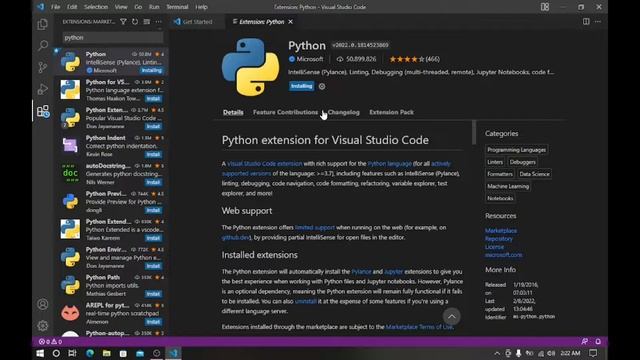Open the Marketplace resource link
This screenshot has height=360, width=640.
501,231
